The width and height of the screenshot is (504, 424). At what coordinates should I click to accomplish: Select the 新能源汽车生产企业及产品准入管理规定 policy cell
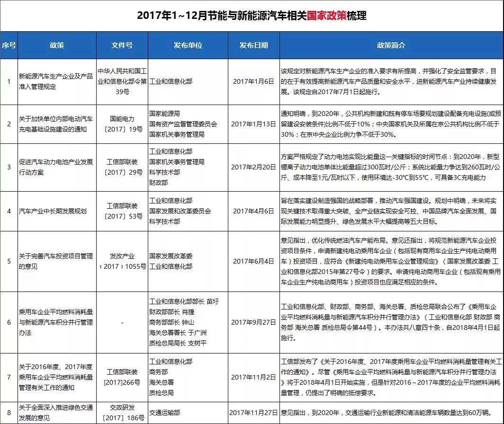(x=57, y=81)
